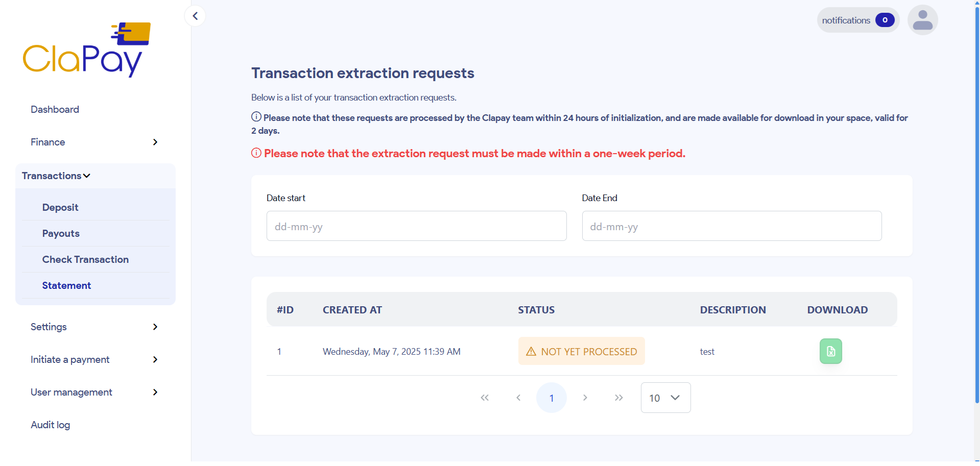Viewport: 980px width, 466px height.
Task: Click the info icon before the 24-hour notice
Action: click(x=256, y=116)
